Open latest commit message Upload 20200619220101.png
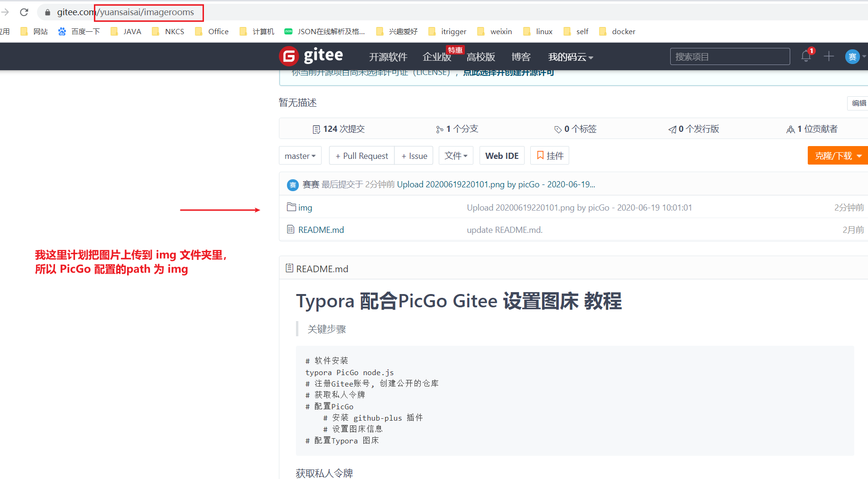The height and width of the screenshot is (479, 868). click(x=496, y=184)
